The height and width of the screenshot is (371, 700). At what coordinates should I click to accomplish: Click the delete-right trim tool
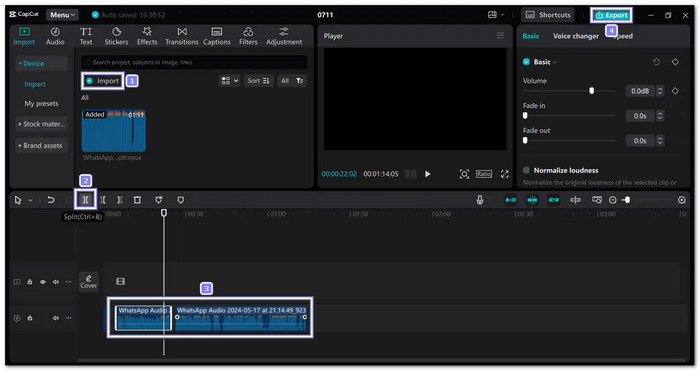click(120, 200)
